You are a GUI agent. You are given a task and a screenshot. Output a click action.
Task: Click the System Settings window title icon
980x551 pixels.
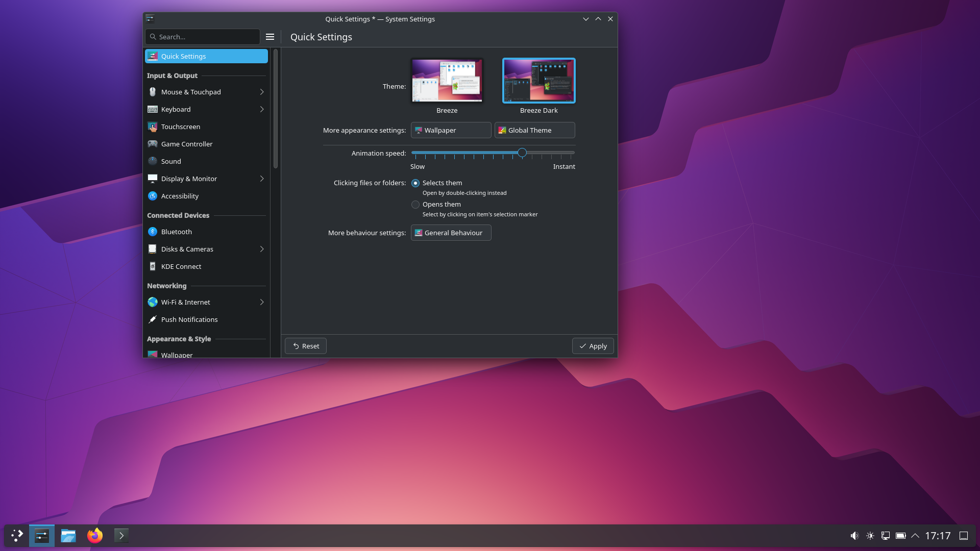(150, 19)
